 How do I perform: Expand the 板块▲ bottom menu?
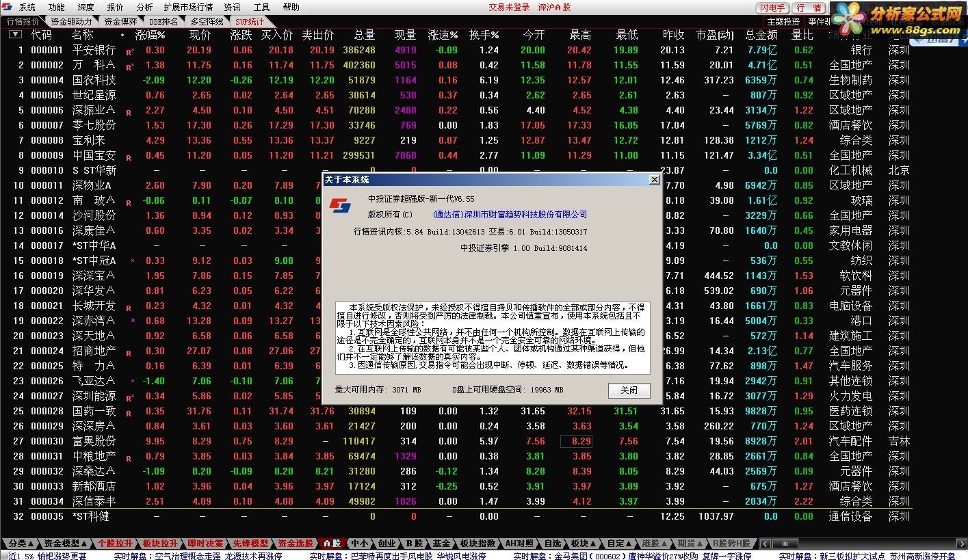pyautogui.click(x=583, y=544)
